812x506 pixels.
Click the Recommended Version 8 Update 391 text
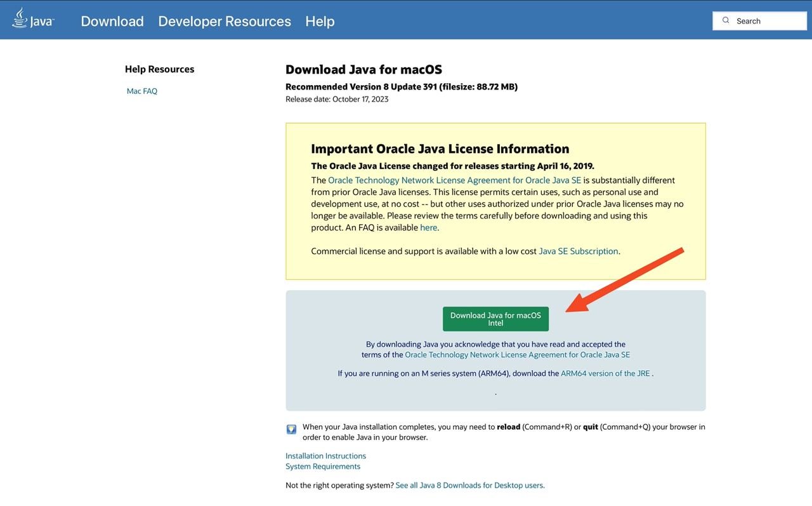pos(402,87)
